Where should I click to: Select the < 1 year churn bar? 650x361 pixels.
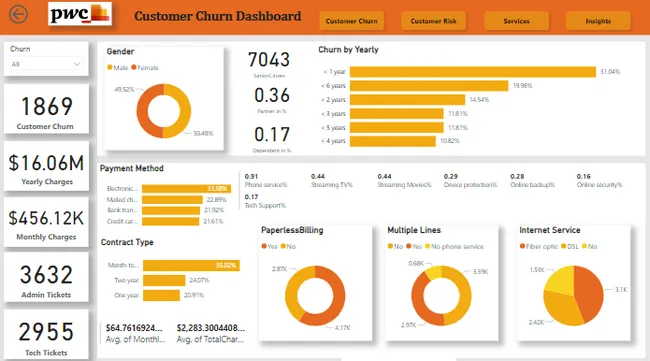point(473,72)
